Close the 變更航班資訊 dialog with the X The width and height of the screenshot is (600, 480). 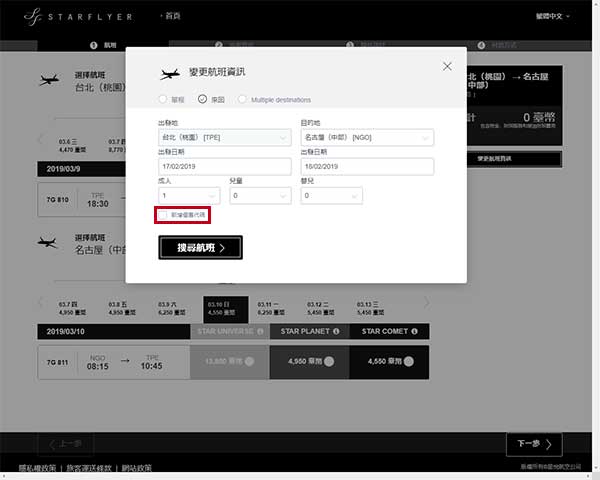[447, 66]
